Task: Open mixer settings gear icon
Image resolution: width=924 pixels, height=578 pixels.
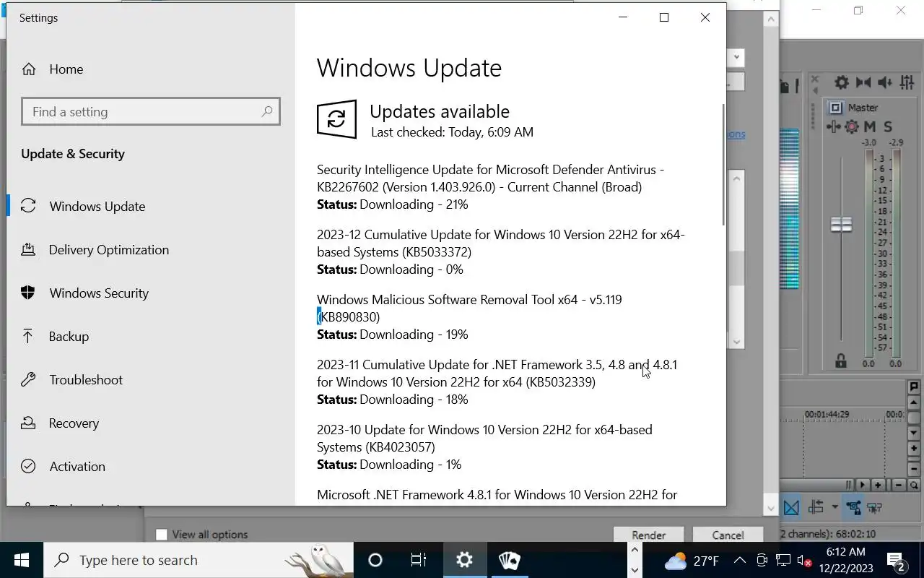Action: pyautogui.click(x=842, y=82)
